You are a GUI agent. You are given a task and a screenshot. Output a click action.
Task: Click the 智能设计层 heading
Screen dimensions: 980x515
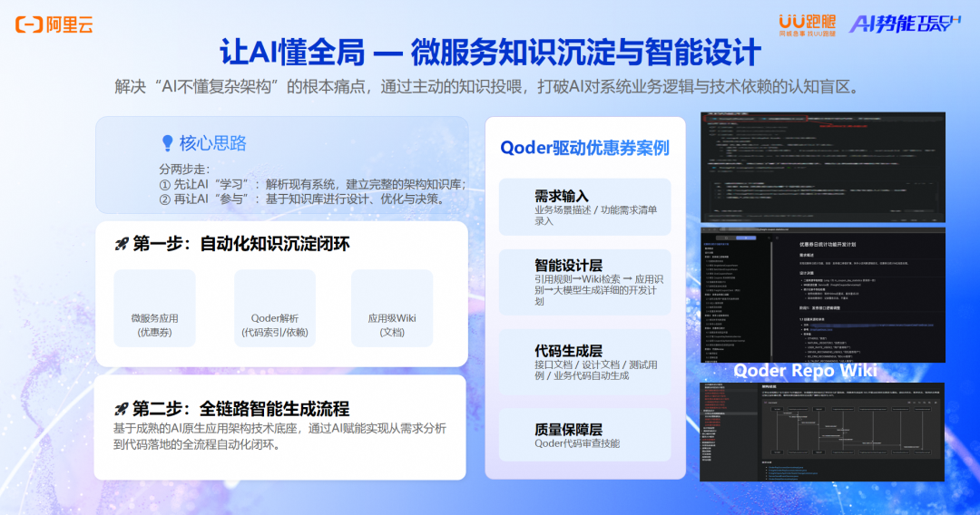pos(567,266)
